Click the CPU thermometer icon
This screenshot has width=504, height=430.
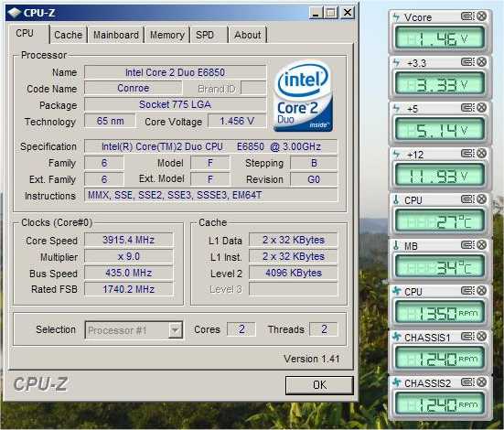click(x=396, y=200)
